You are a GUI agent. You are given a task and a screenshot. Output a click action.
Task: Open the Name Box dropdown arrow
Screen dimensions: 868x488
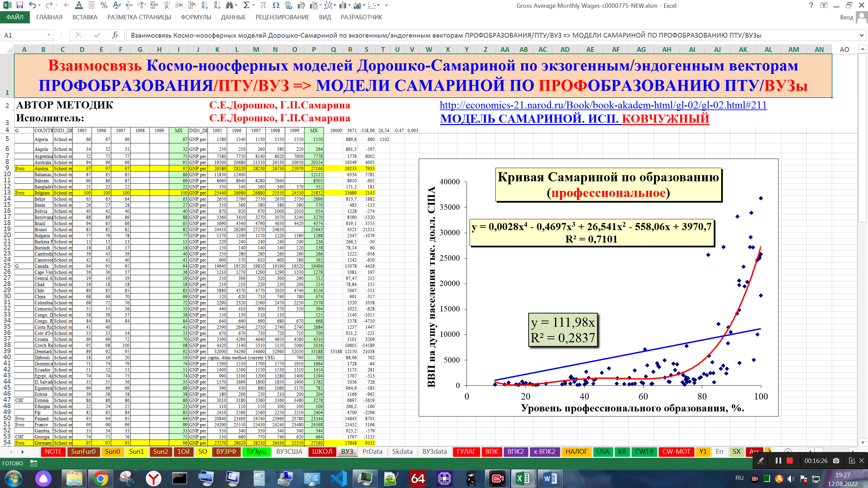coord(48,35)
